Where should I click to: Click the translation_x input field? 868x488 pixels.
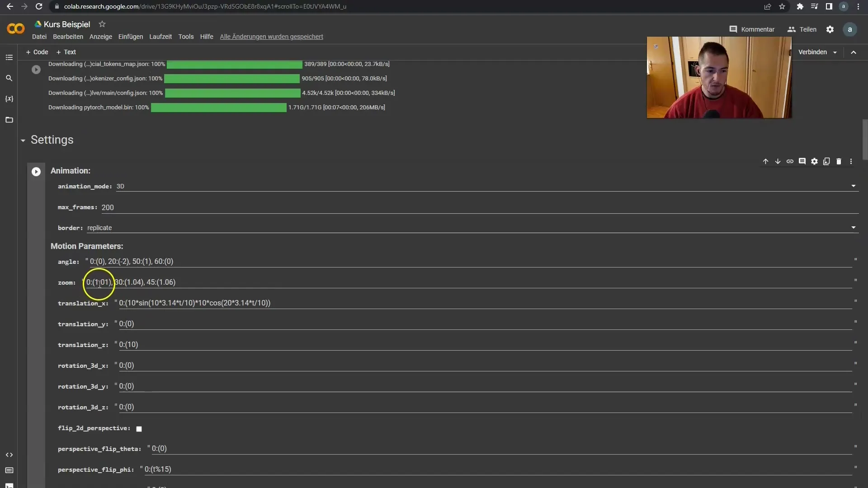point(485,303)
